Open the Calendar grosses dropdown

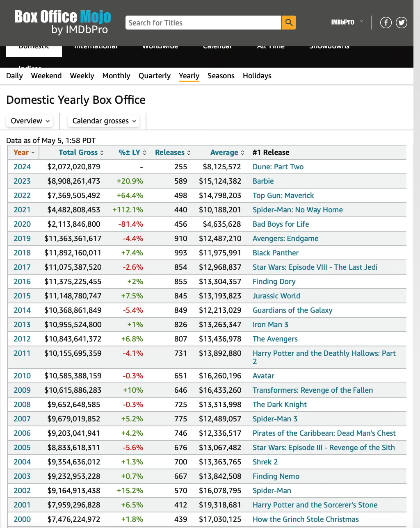tap(104, 121)
